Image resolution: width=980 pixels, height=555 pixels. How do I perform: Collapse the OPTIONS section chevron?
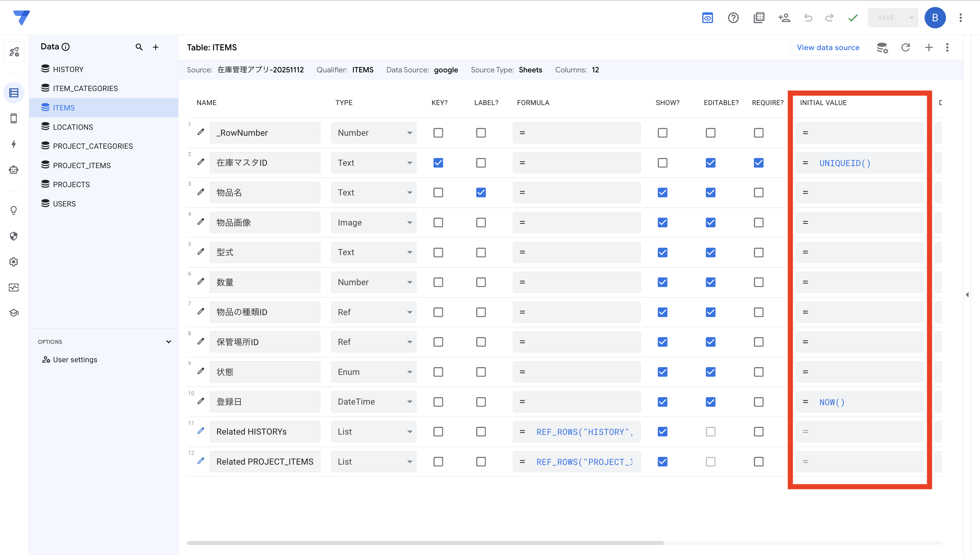click(168, 342)
